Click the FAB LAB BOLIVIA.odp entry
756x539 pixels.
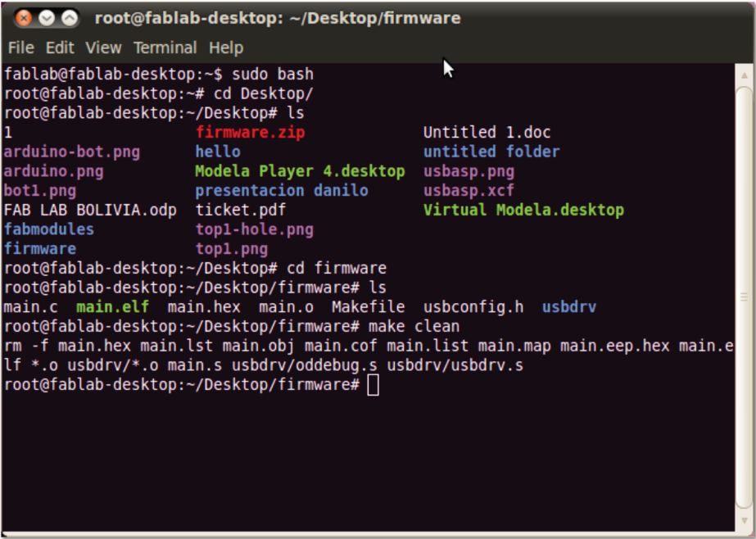point(90,211)
